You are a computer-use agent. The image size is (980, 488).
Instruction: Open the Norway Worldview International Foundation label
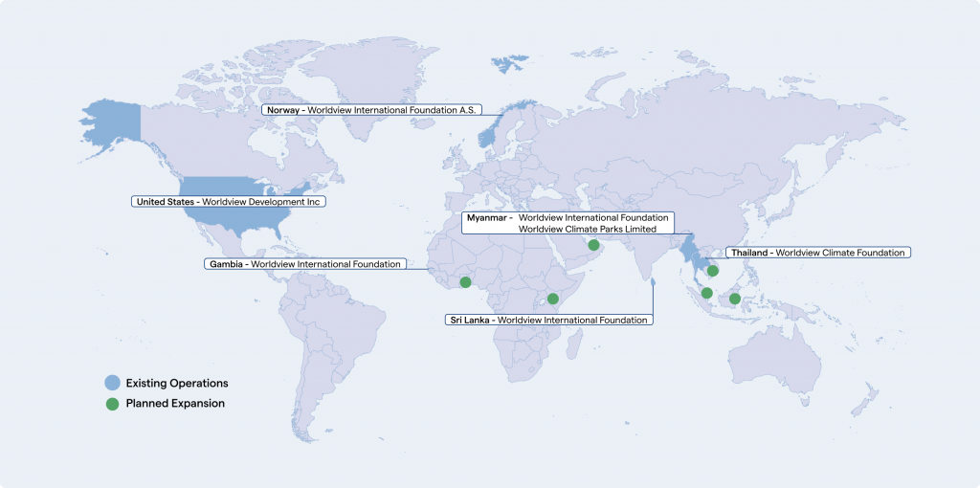click(x=372, y=110)
